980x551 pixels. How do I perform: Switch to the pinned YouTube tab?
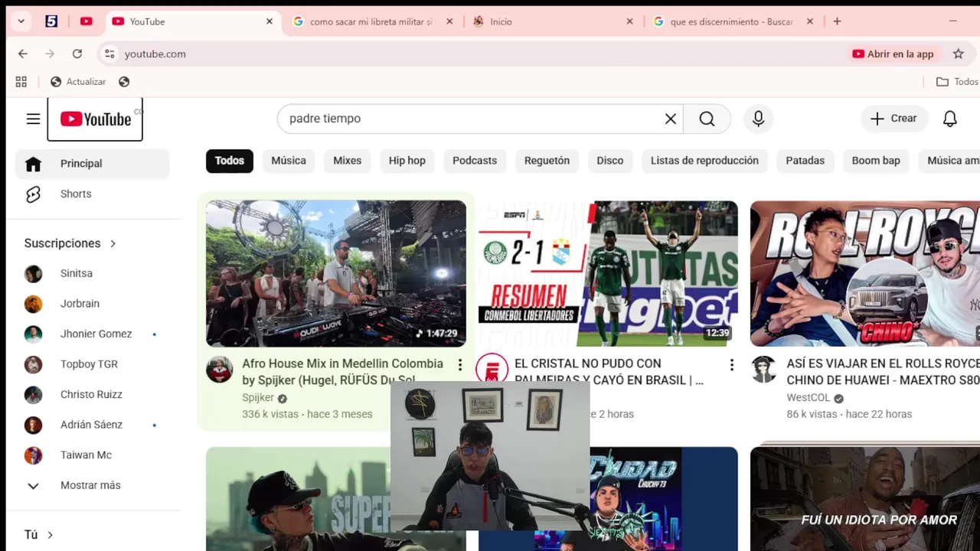[86, 21]
